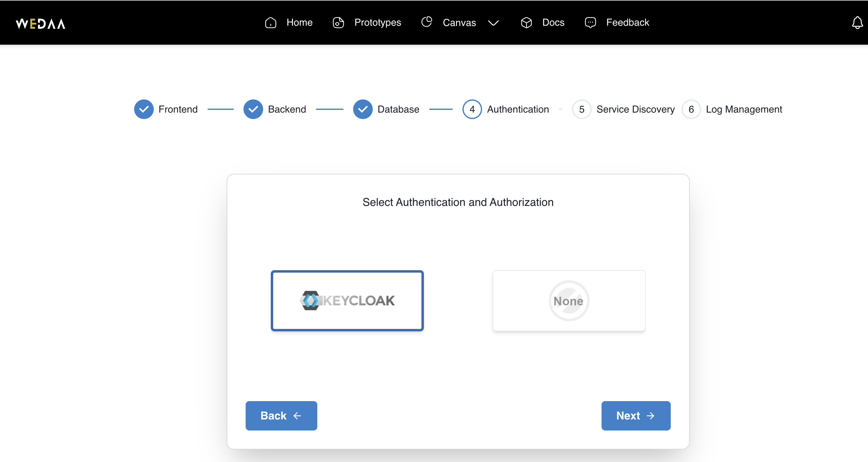Click the Backend step checkmark
Image resolution: width=868 pixels, height=462 pixels.
253,109
